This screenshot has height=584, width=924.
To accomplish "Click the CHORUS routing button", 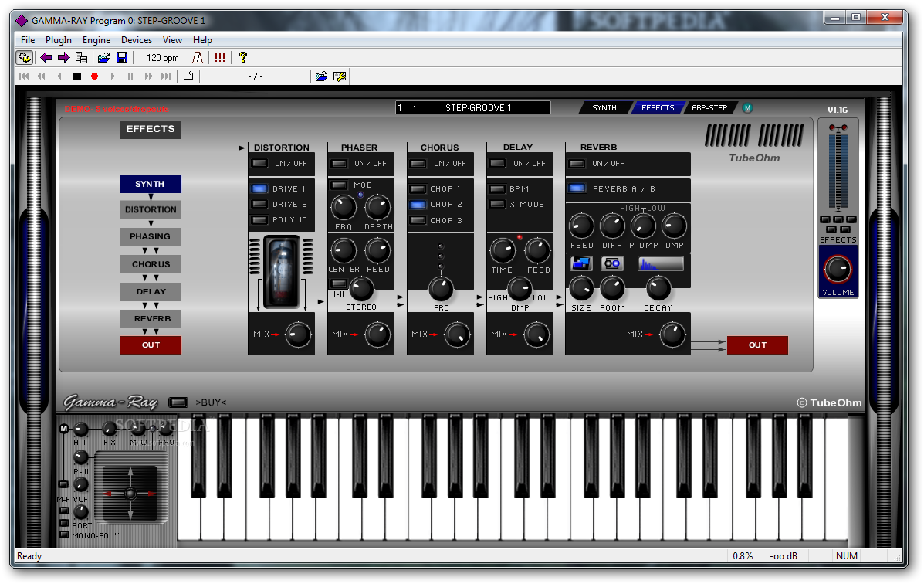I will pos(151,264).
